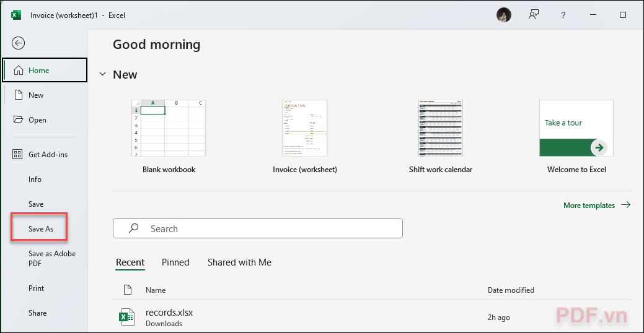Viewport: 644px width, 333px height.
Task: Click the feedback person icon
Action: [x=534, y=15]
